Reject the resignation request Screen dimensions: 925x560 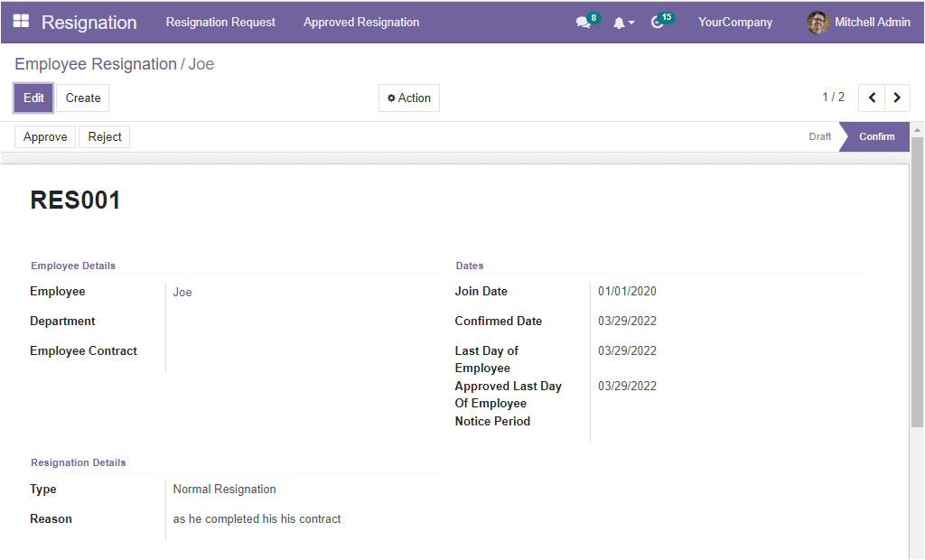(x=105, y=136)
